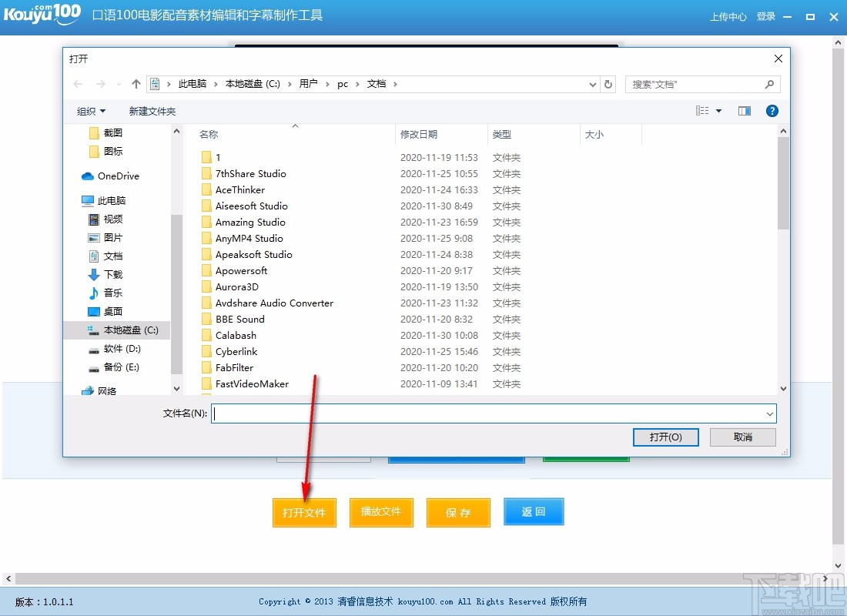Toggle the preview pane icon

745,111
